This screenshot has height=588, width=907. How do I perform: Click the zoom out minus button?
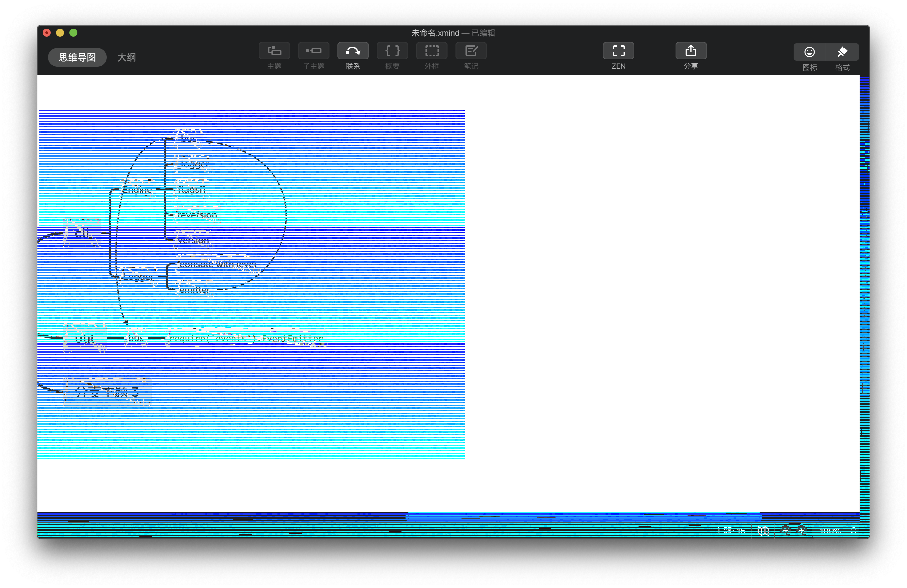(785, 530)
